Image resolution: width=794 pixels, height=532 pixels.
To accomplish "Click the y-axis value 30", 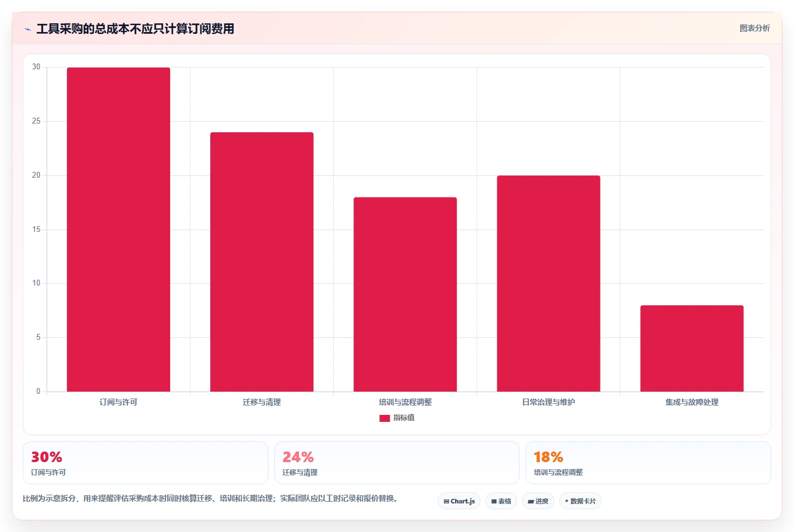I will pos(37,67).
